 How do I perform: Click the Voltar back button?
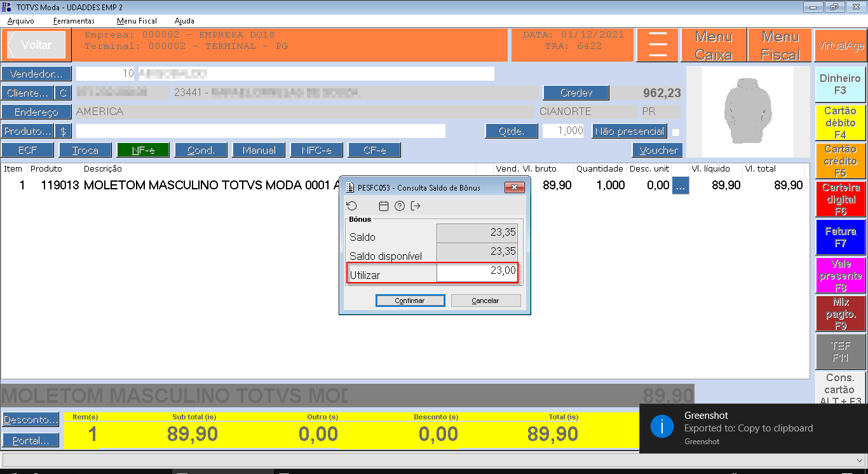pyautogui.click(x=36, y=45)
